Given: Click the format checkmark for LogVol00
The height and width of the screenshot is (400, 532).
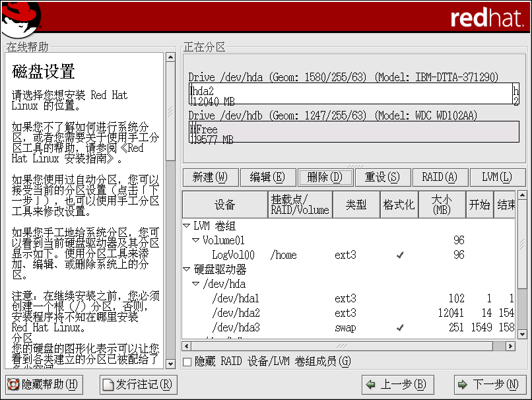Looking at the screenshot, I should 400,255.
